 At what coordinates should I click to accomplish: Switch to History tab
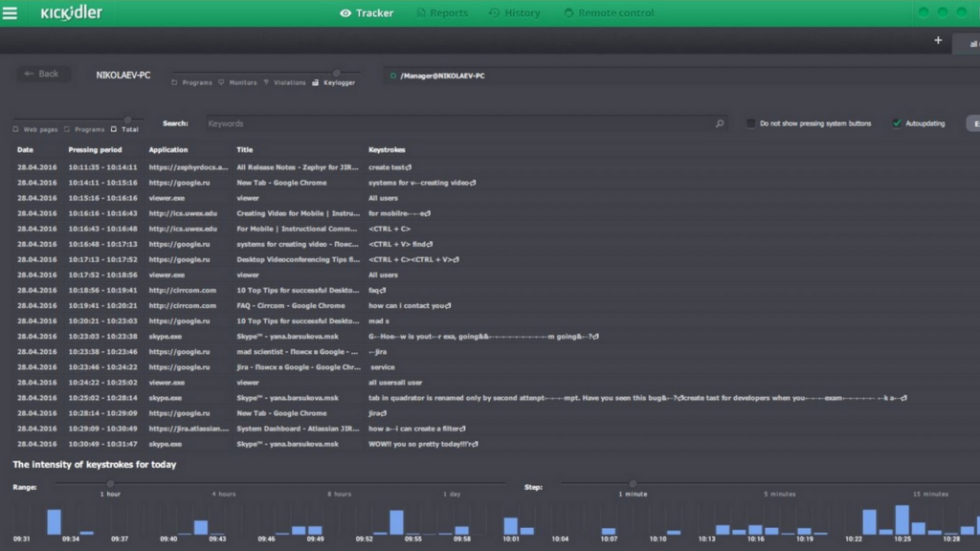pos(514,13)
